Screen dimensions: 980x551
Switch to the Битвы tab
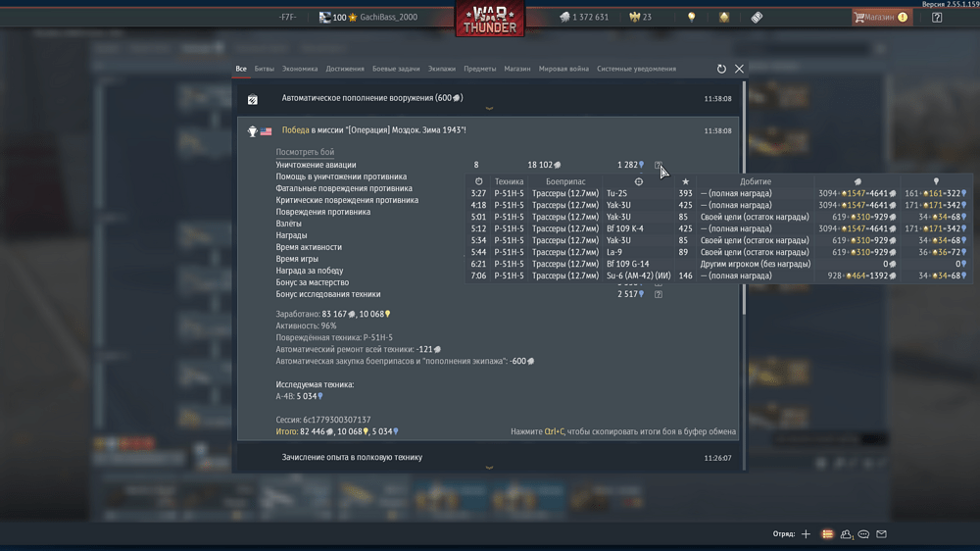pos(264,69)
